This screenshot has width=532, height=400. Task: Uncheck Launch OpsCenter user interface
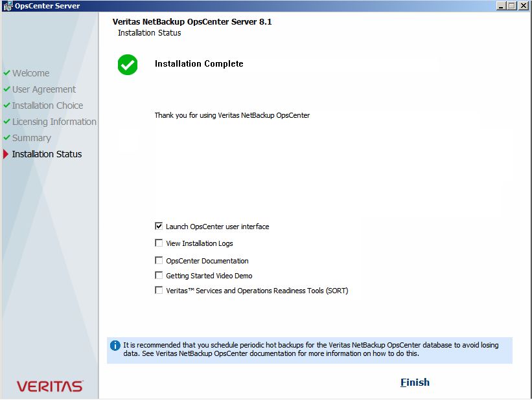click(159, 226)
